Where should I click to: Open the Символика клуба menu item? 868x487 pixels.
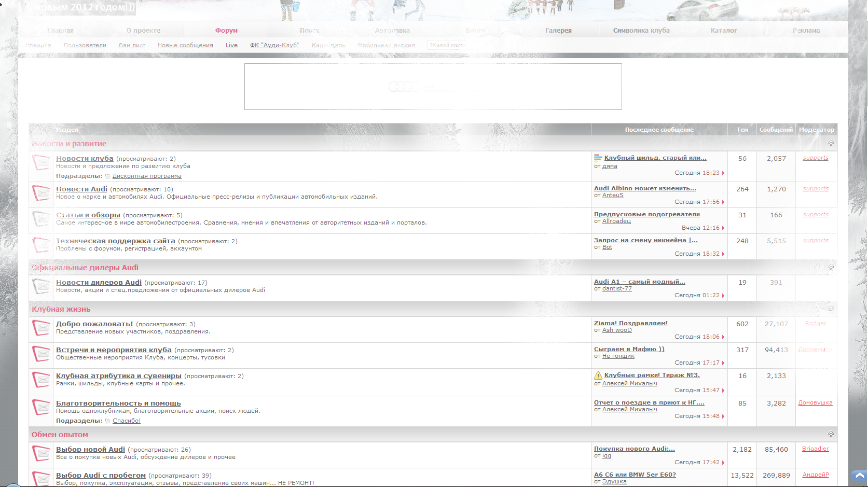click(x=641, y=31)
